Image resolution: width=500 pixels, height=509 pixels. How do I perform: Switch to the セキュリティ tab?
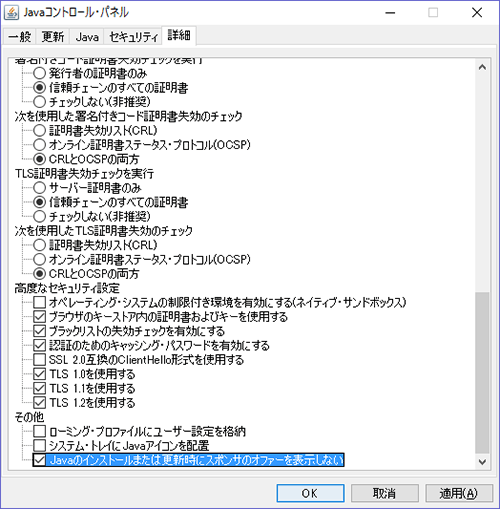(x=133, y=37)
